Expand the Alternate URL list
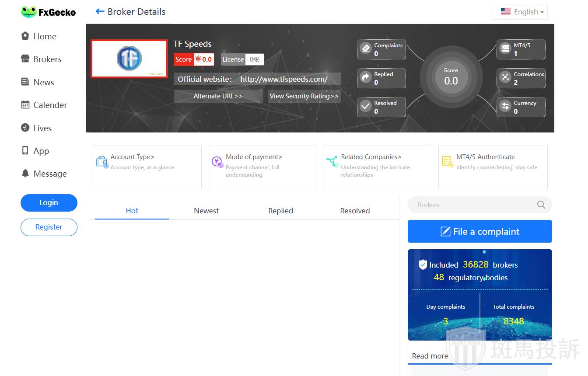Image resolution: width=588 pixels, height=376 pixels. pyautogui.click(x=218, y=96)
